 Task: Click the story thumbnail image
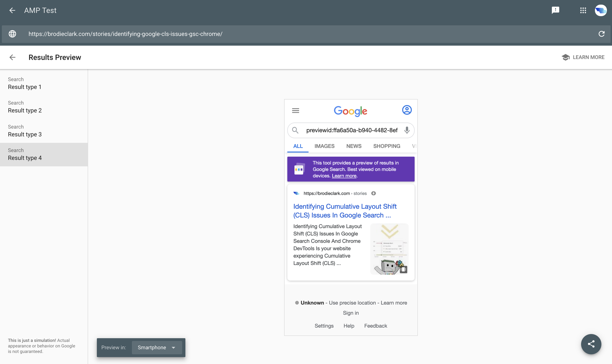coord(389,249)
